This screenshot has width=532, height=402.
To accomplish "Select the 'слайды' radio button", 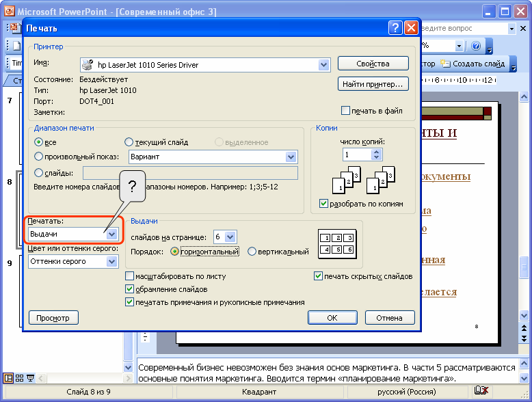I will 39,173.
